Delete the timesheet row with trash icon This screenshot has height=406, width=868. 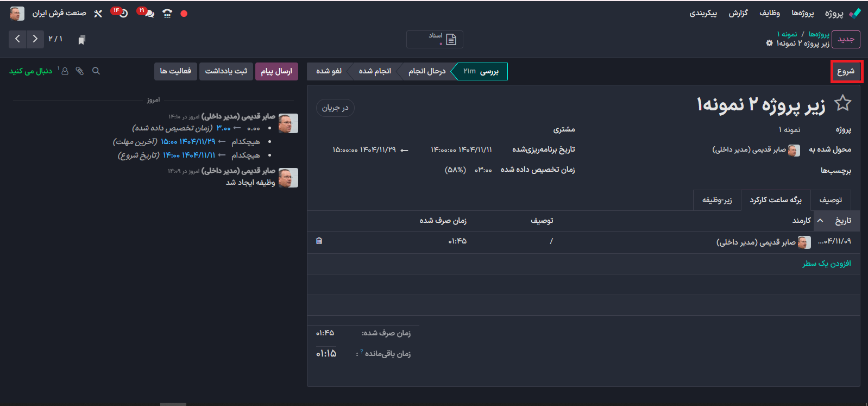pos(319,241)
